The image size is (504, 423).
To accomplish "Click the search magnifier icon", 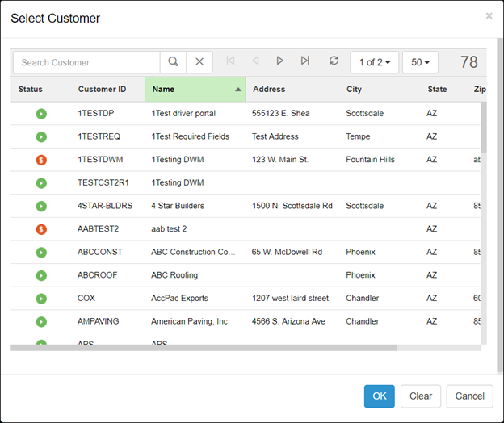I will point(173,62).
